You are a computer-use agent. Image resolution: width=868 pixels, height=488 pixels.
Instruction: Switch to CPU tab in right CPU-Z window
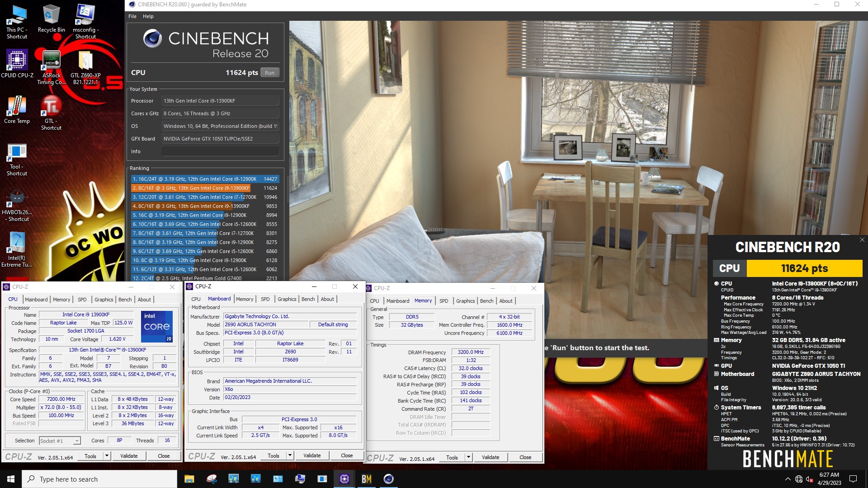[375, 301]
